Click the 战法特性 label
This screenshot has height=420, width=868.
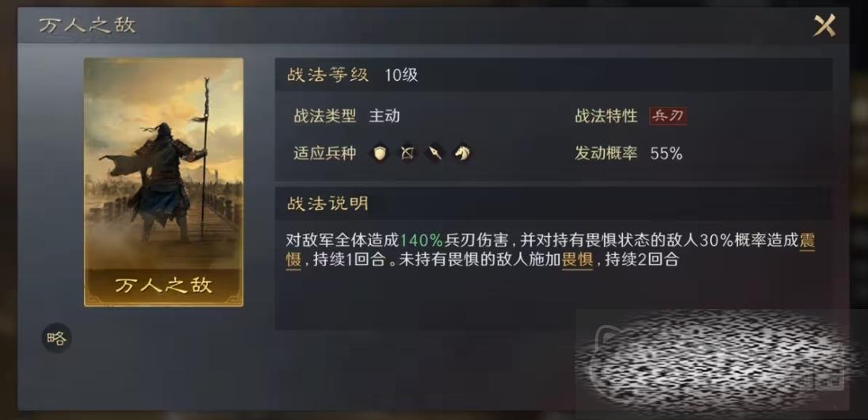[606, 116]
